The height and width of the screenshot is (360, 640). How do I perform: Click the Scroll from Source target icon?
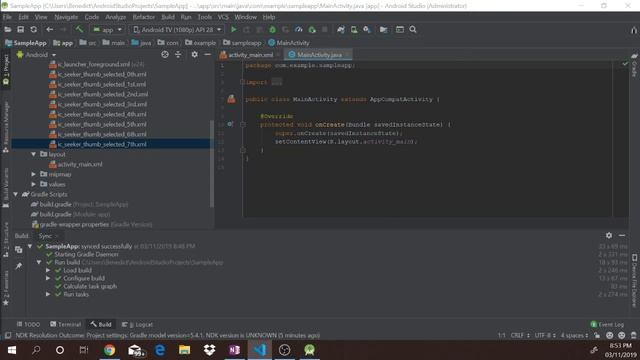point(165,54)
